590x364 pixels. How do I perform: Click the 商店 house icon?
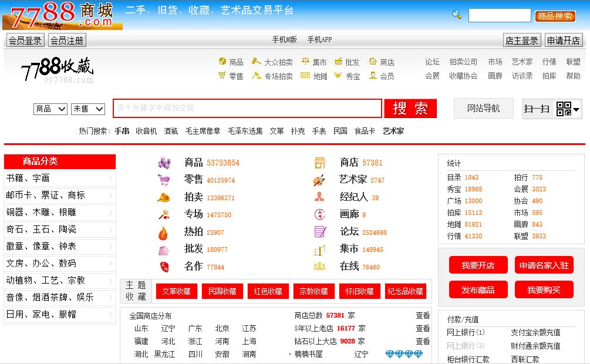373,61
